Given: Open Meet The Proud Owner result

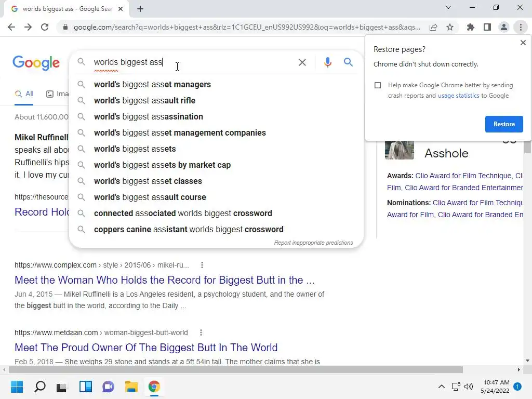Looking at the screenshot, I should click(x=146, y=348).
